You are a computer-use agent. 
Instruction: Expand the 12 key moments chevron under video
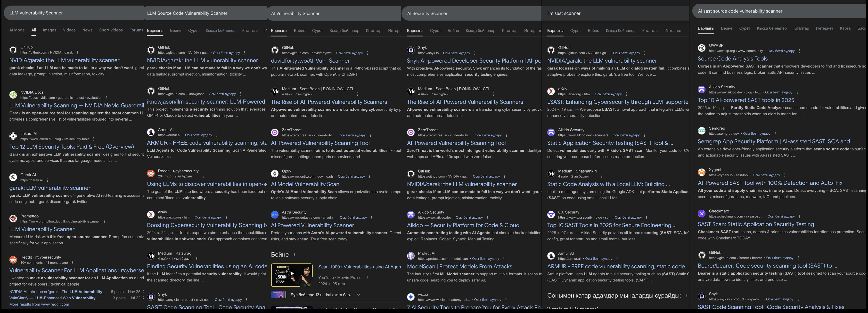(x=359, y=295)
